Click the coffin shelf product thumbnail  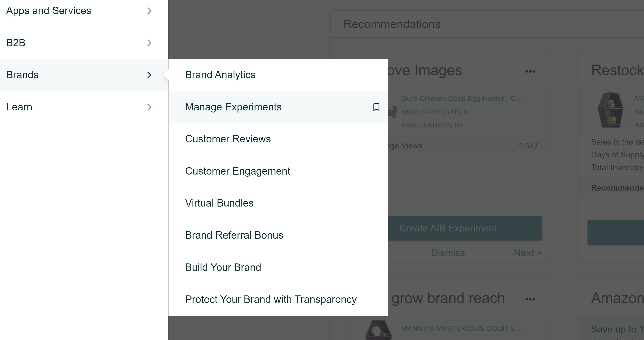click(x=610, y=110)
